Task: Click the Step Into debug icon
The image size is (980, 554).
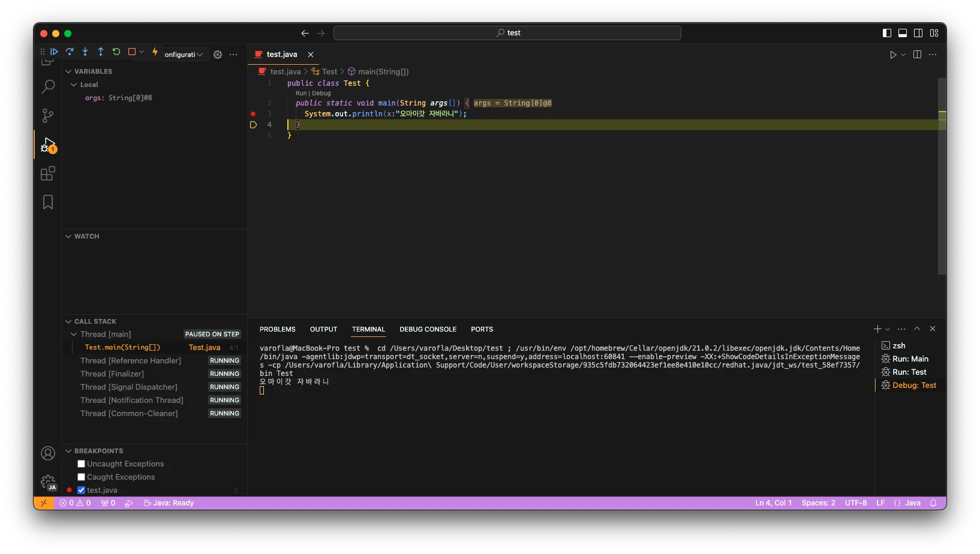Action: (x=85, y=52)
